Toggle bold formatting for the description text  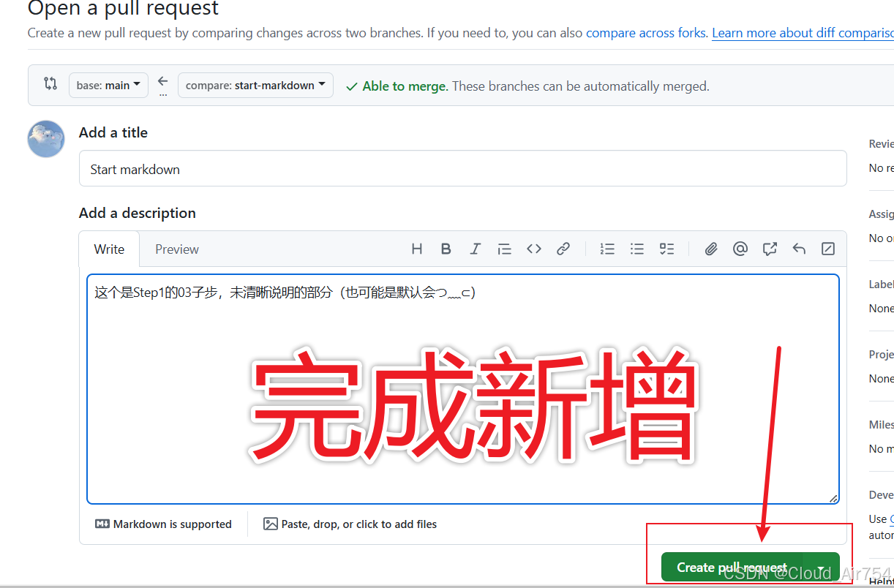point(446,249)
